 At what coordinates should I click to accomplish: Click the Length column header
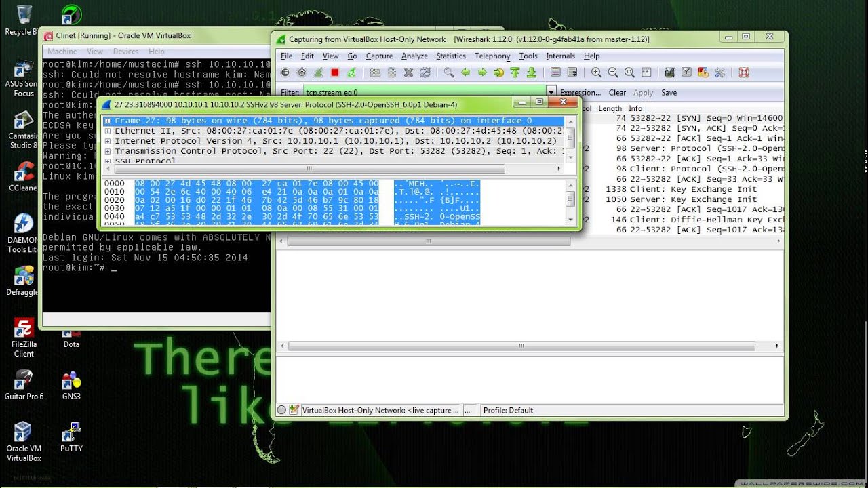click(x=610, y=108)
